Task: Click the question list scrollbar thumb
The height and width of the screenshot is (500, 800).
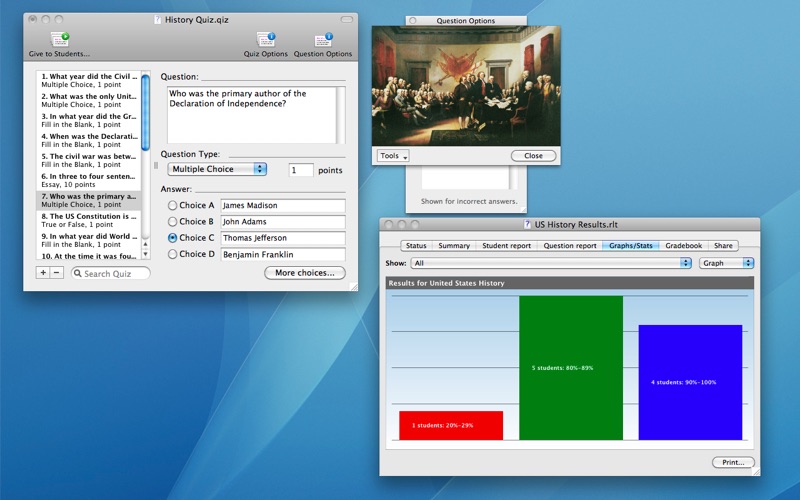Action: [145, 112]
